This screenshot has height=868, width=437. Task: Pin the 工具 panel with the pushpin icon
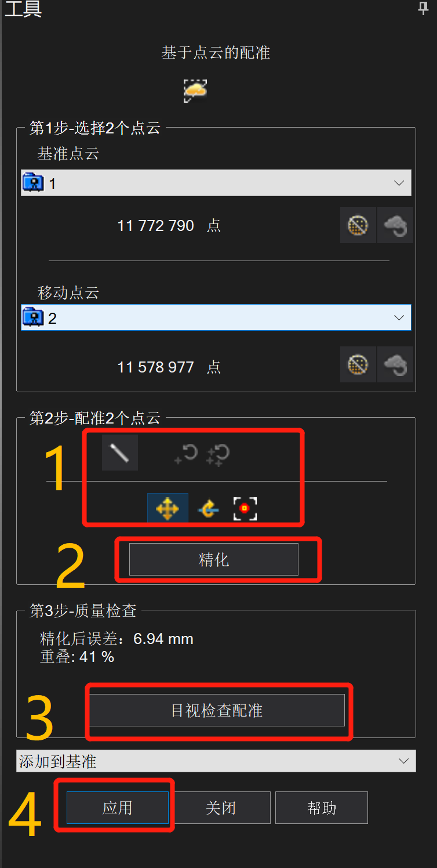pyautogui.click(x=424, y=8)
